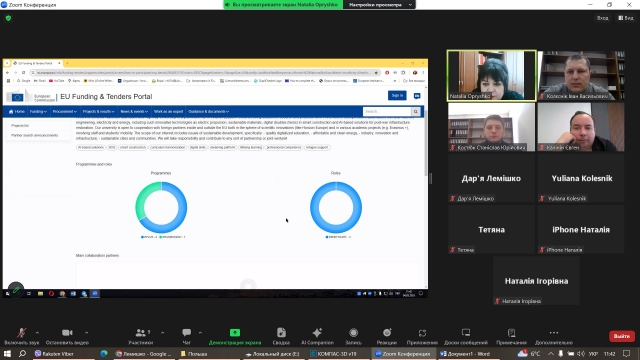Switch to Zoom Conference taskbar item

[403, 353]
